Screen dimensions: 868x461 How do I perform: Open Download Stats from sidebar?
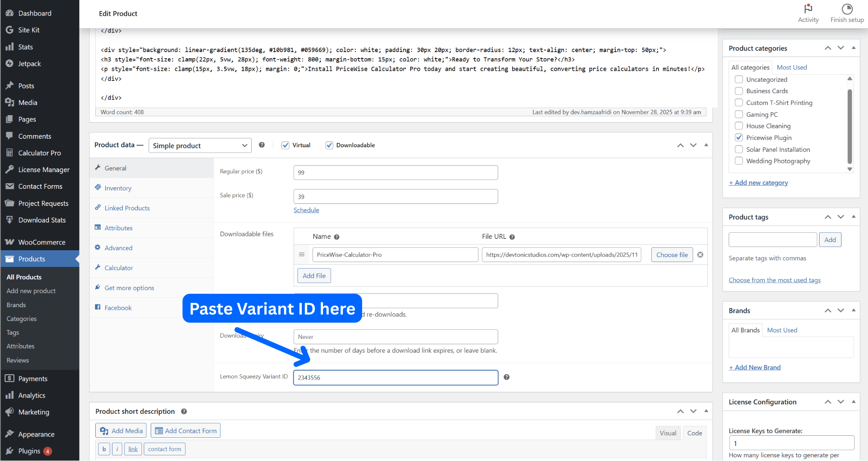[42, 220]
